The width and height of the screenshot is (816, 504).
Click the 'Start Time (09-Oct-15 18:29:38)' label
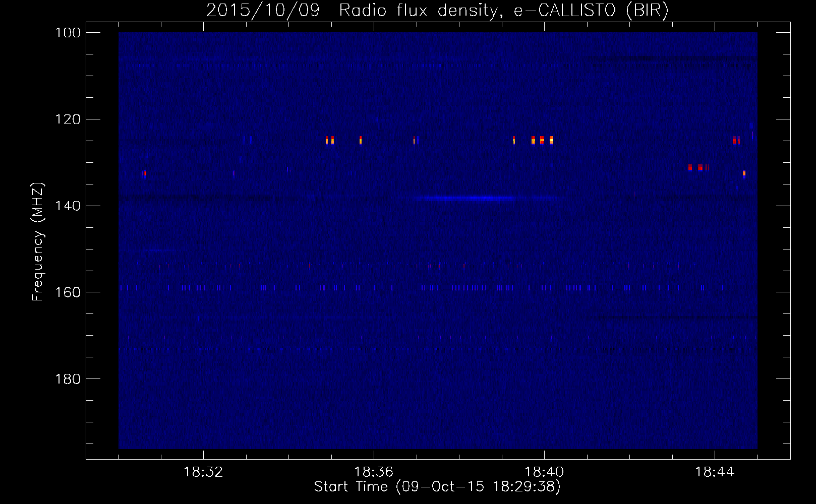click(437, 487)
